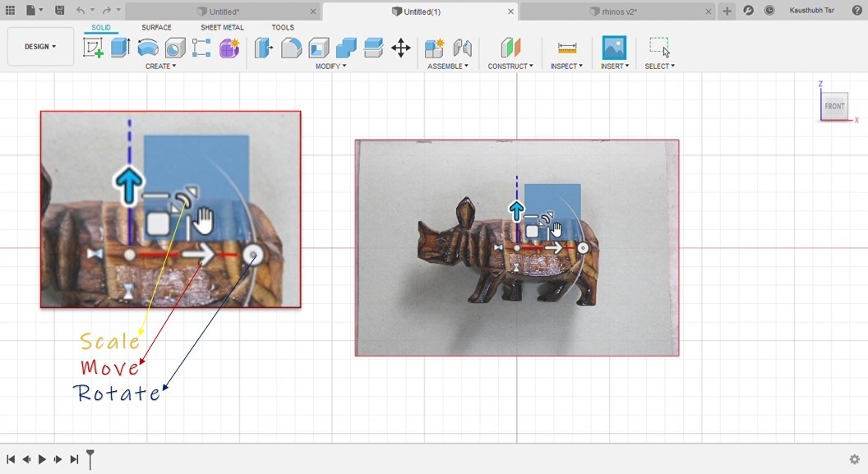
Task: Step back one timeline feature
Action: (x=26, y=459)
